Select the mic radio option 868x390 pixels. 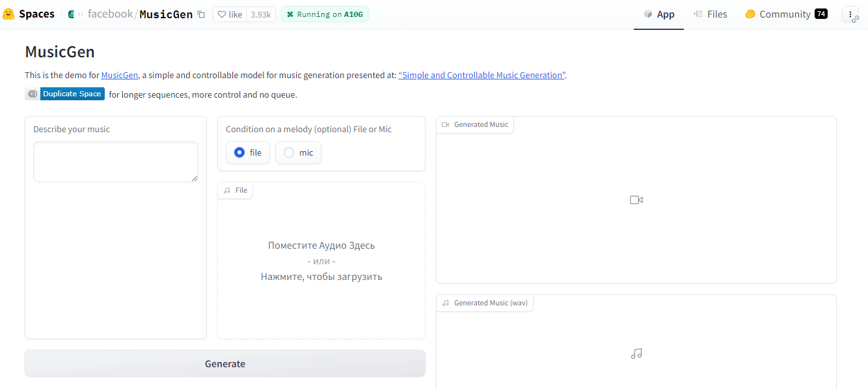pos(289,152)
